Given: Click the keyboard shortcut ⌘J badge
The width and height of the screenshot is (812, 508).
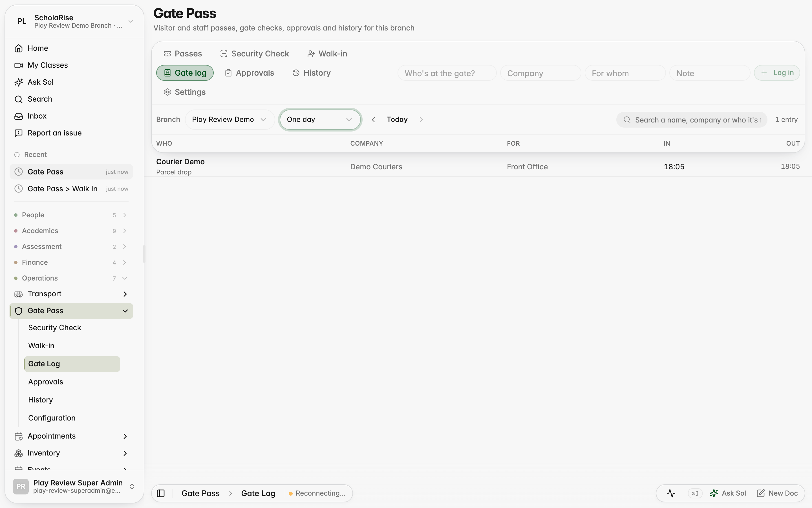Looking at the screenshot, I should tap(695, 493).
